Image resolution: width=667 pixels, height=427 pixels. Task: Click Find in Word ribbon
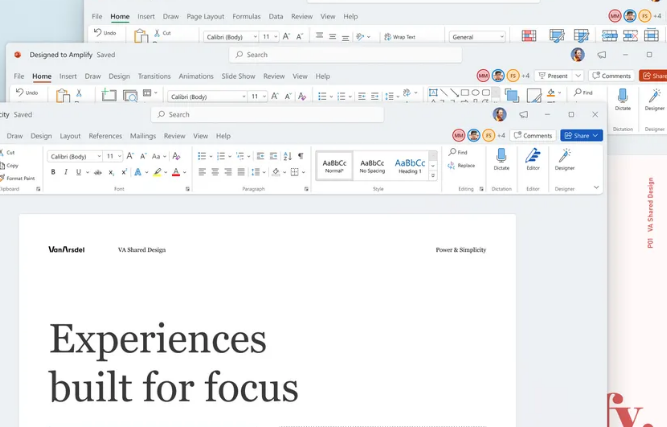458,152
